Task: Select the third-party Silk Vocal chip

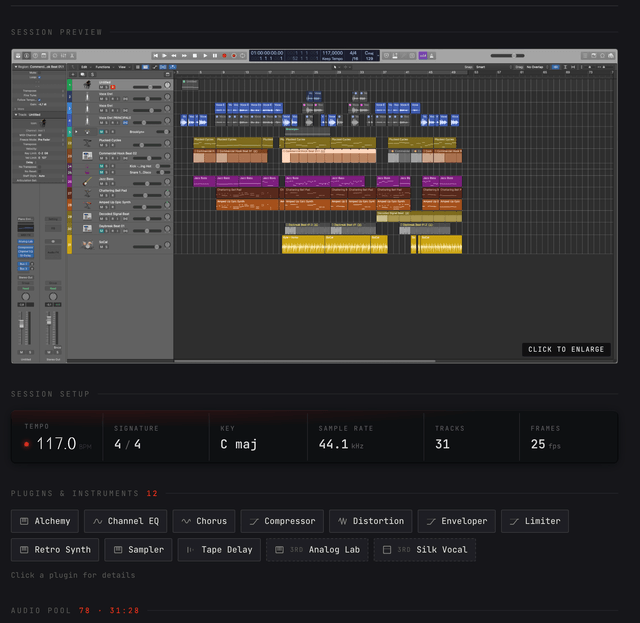Action: click(x=424, y=550)
